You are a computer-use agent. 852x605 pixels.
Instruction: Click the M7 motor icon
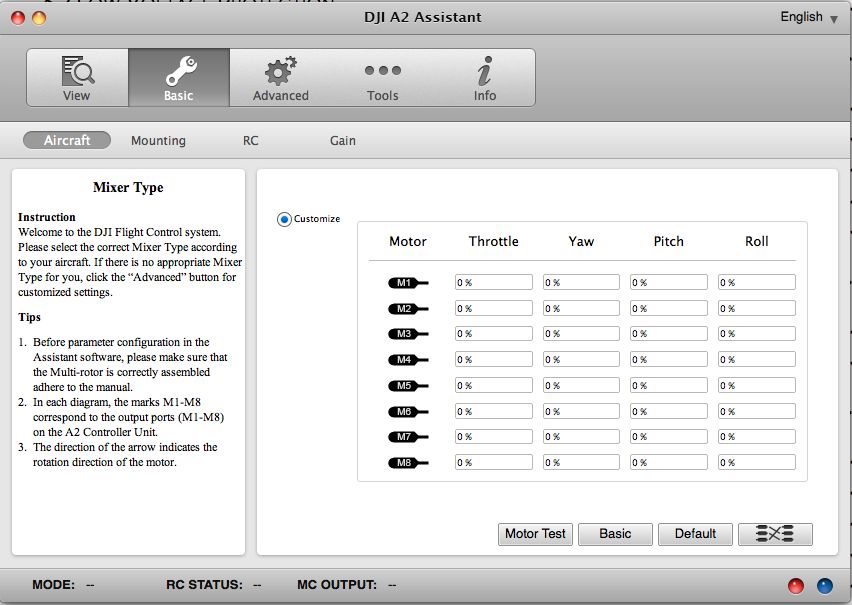click(x=408, y=437)
